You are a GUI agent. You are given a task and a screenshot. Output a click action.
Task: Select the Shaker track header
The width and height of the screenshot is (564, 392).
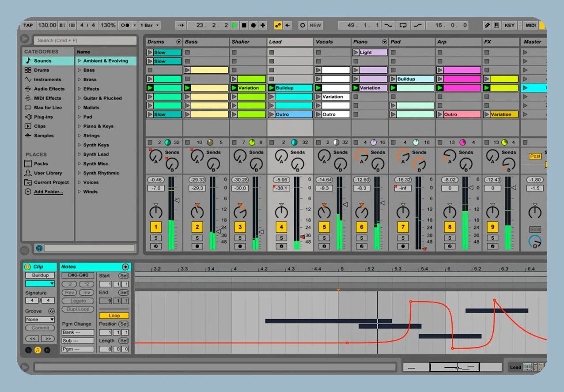coord(248,42)
